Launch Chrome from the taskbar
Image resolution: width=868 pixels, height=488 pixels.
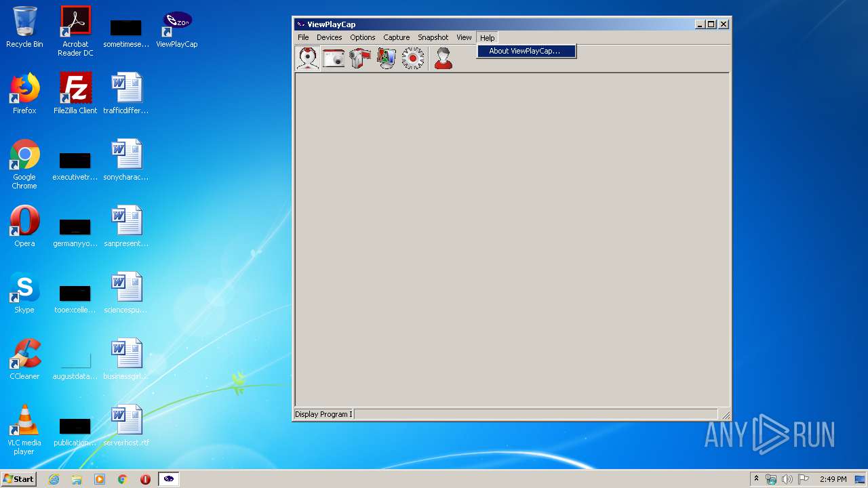click(123, 479)
